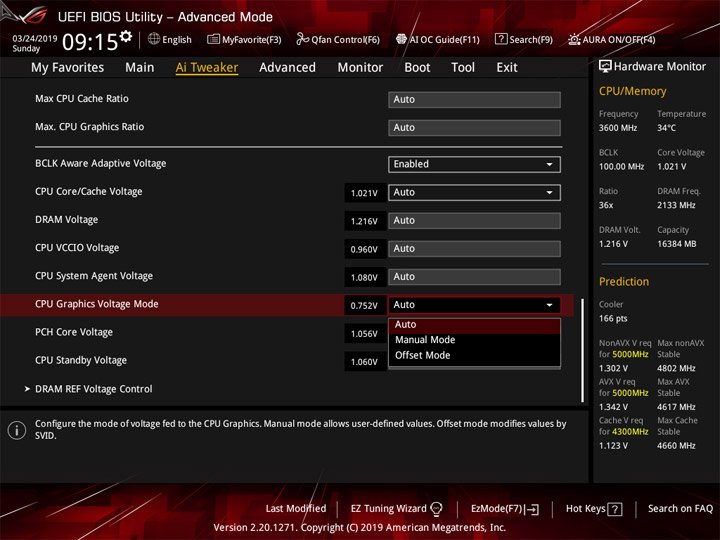Click the EZ Tuning Wizard lightbulb icon
The height and width of the screenshot is (540, 720).
[x=436, y=509]
